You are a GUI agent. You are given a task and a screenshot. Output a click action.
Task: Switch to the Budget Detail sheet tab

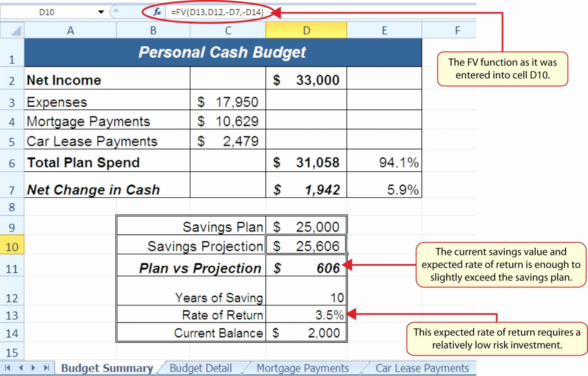[x=200, y=368]
